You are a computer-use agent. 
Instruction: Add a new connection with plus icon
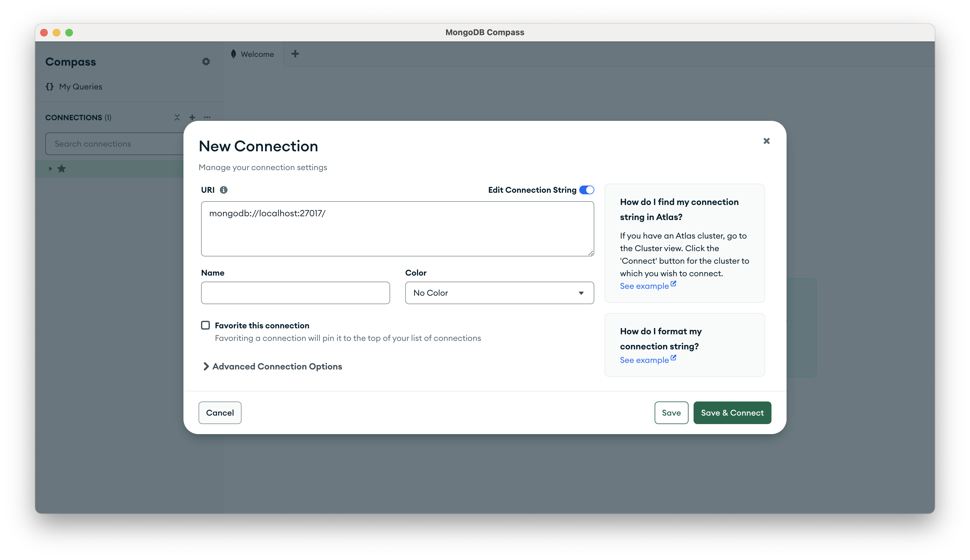[x=192, y=117]
